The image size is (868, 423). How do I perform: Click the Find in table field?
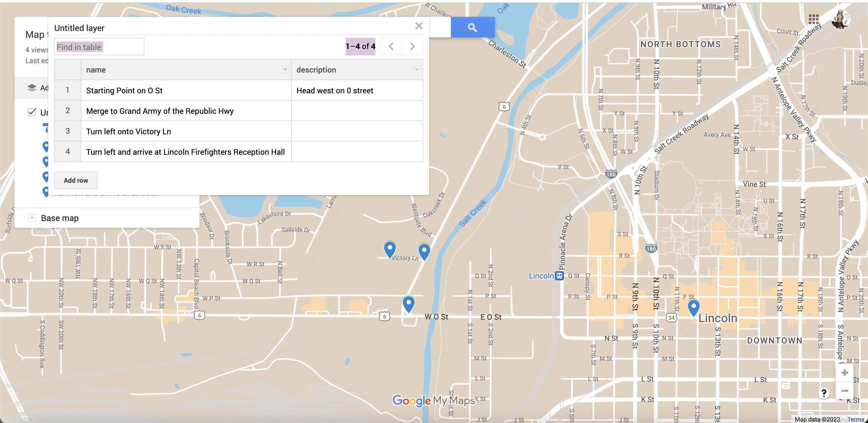(99, 47)
